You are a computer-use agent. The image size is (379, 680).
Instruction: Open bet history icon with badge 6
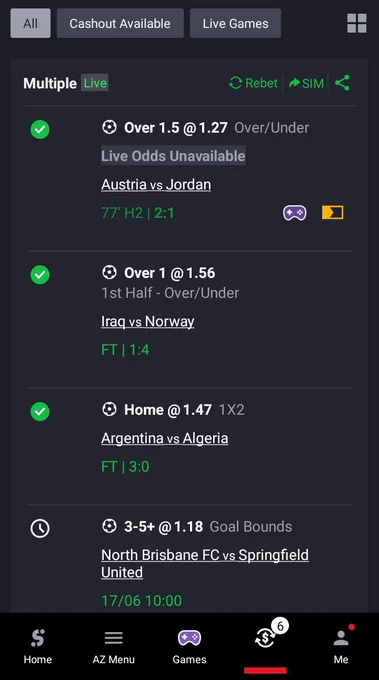[x=265, y=638]
